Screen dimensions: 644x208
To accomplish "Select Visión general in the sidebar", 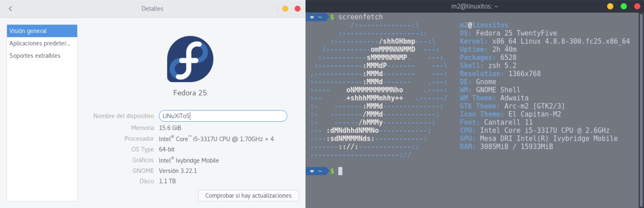I will coord(42,31).
